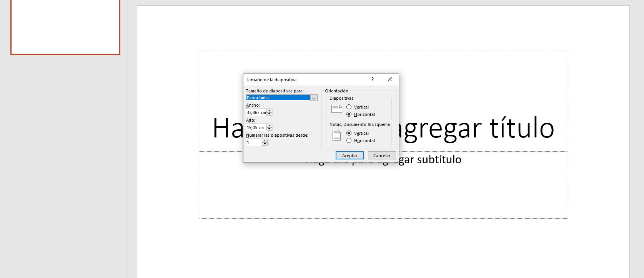The width and height of the screenshot is (644, 278).
Task: Decrease slide numbering start value
Action: pos(265,144)
